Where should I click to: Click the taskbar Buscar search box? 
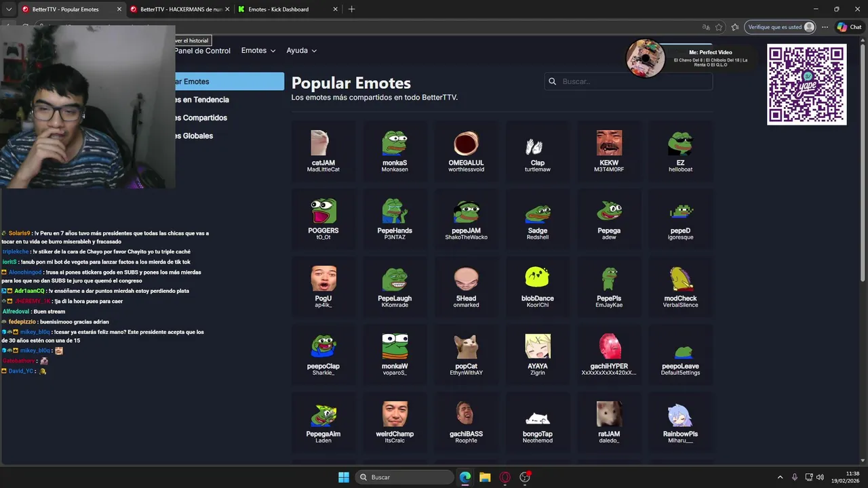[x=404, y=477]
